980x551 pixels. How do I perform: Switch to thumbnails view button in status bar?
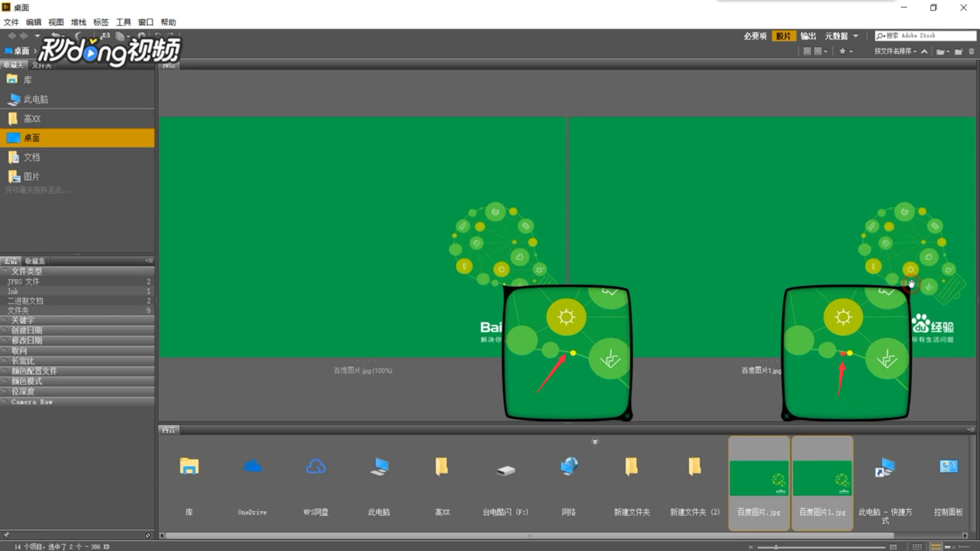pos(936,546)
